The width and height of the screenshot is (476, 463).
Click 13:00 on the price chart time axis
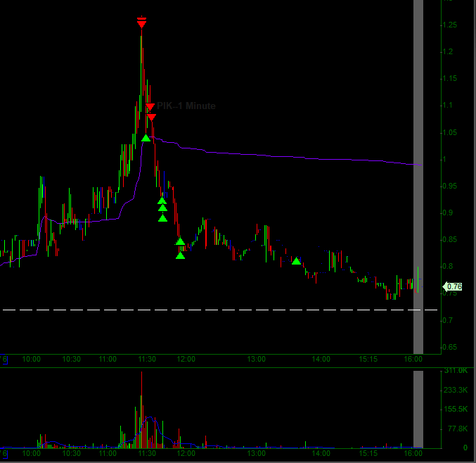tap(256, 359)
